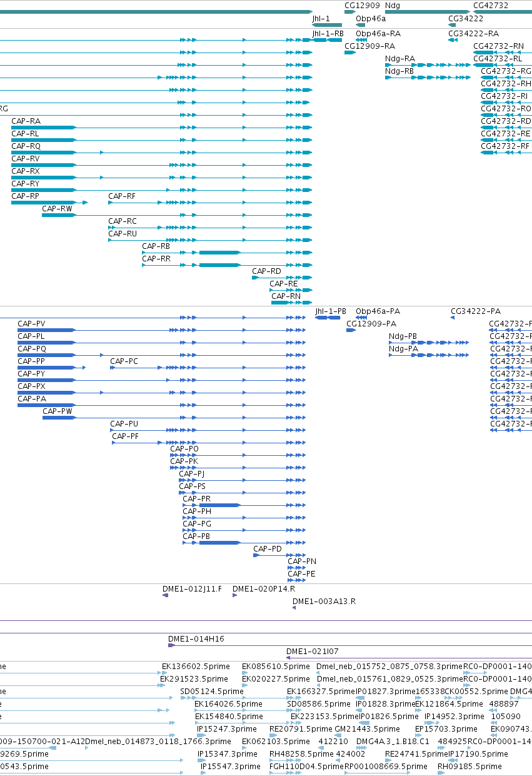
Task: Click the CAP-RX transcript
Action: 161,178
